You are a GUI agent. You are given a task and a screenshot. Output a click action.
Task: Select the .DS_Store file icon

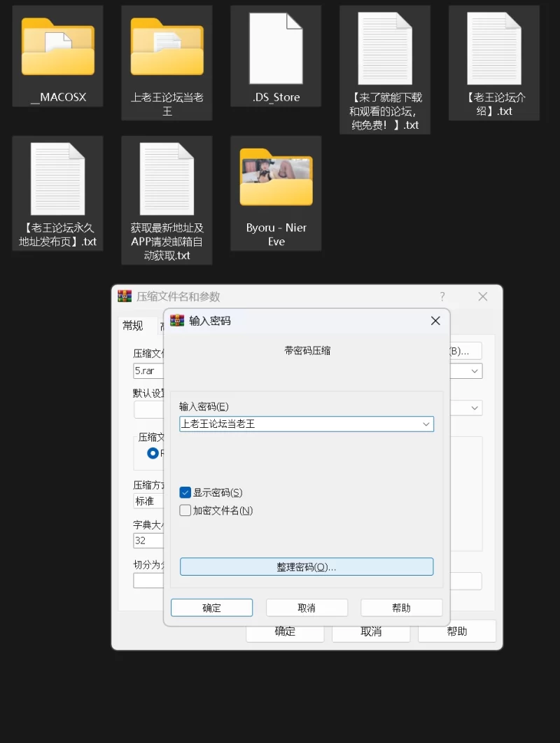click(276, 48)
